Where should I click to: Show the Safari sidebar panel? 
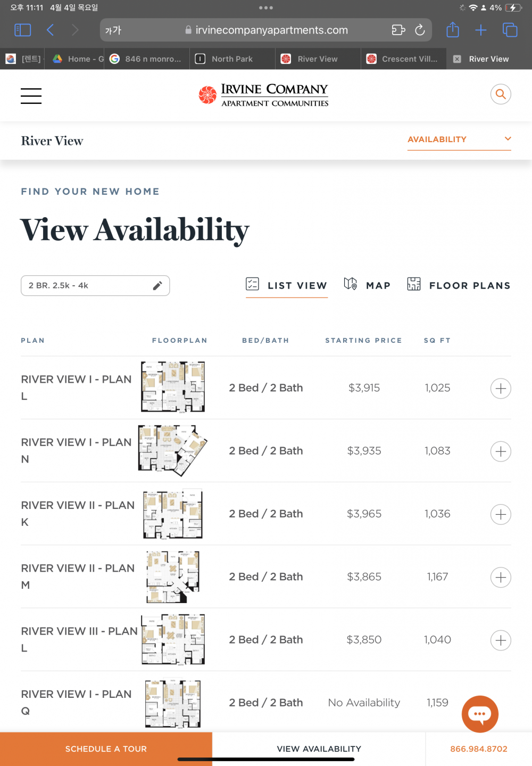pyautogui.click(x=22, y=30)
